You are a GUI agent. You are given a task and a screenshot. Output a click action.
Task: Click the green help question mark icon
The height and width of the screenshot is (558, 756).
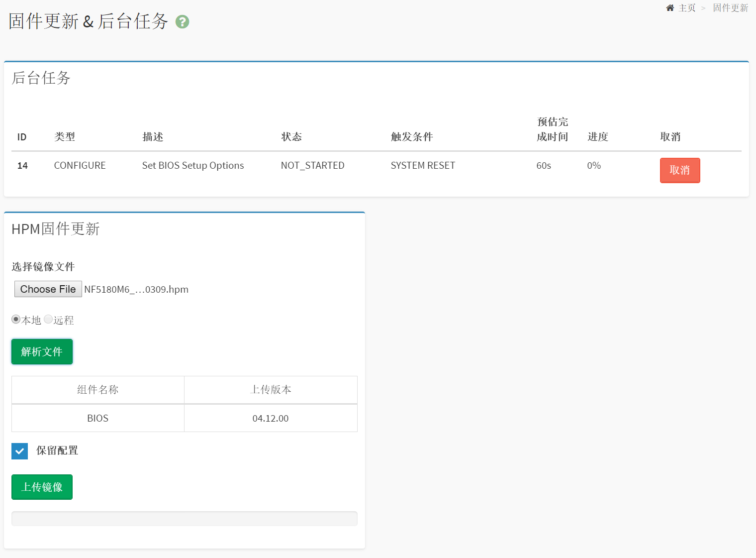(182, 22)
